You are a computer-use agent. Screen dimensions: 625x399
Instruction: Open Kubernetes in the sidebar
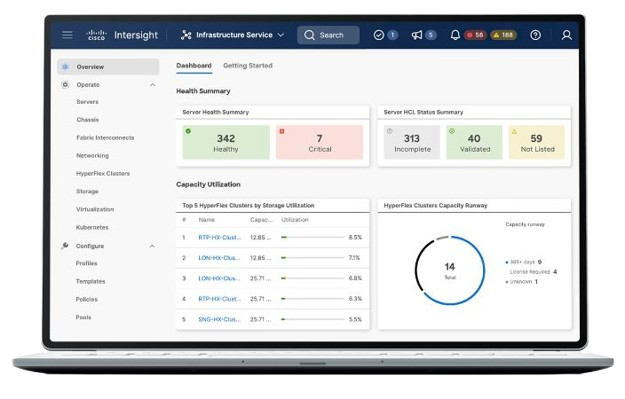pos(92,227)
